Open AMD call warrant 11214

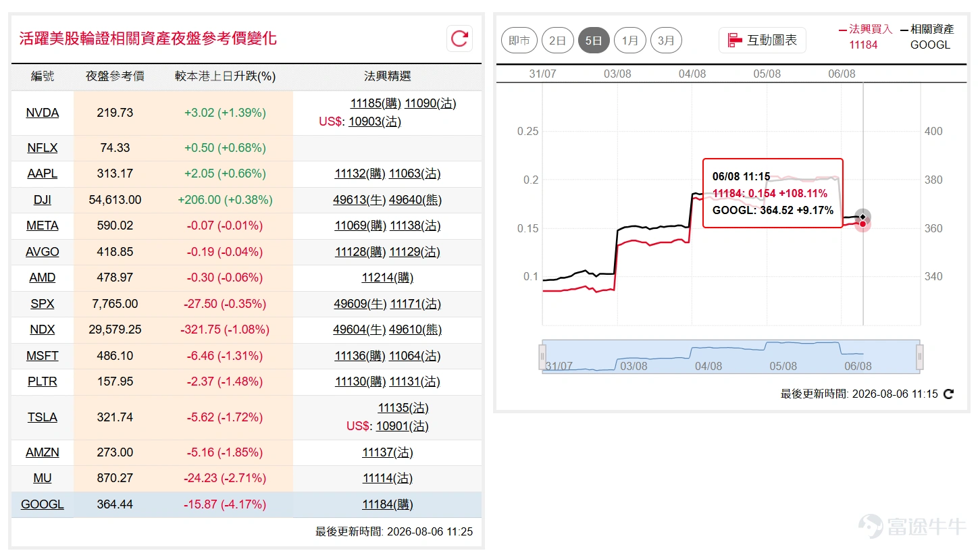[388, 278]
